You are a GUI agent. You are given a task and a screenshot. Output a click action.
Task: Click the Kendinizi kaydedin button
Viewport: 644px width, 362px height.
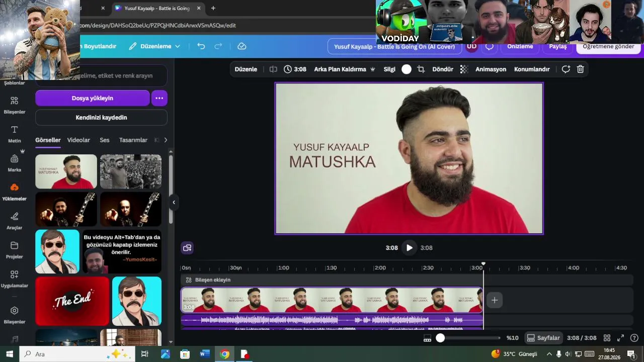tap(101, 118)
